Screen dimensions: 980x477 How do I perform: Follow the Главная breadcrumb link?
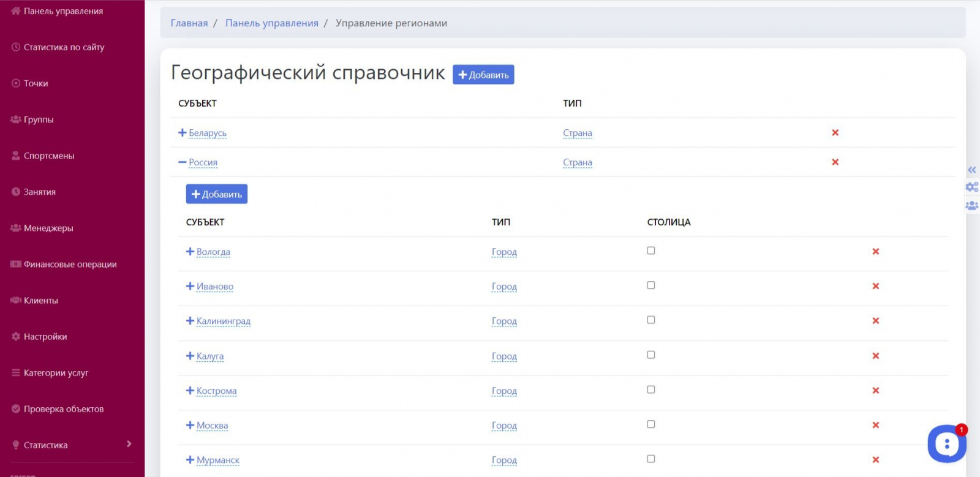click(189, 23)
